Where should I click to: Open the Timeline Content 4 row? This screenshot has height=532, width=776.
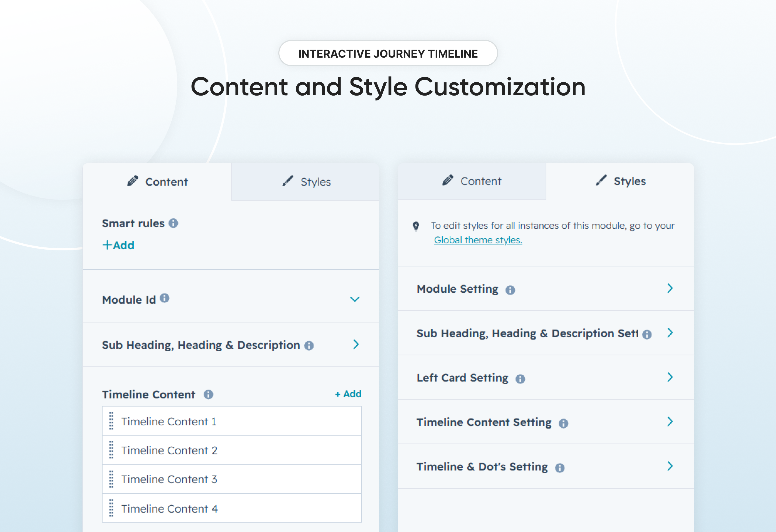232,508
